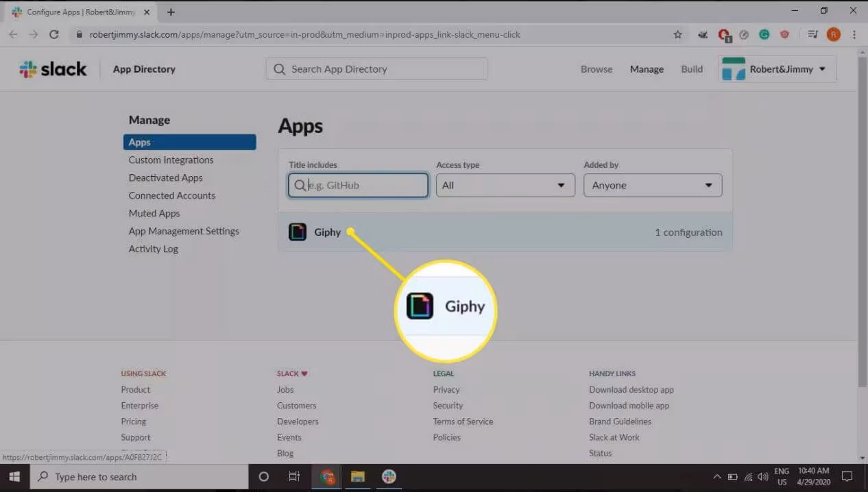Click the shield extension icon
Viewport: 868px width, 492px height.
point(784,34)
